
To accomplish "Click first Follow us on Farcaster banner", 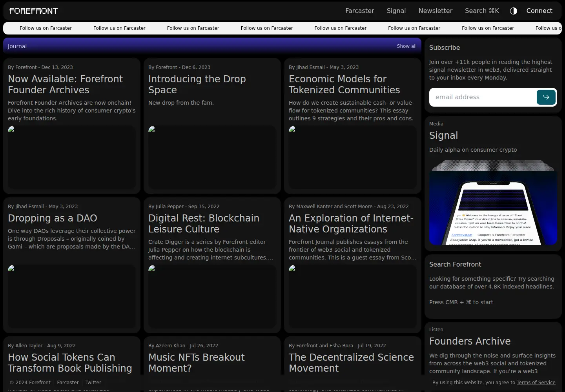I will pos(46,28).
